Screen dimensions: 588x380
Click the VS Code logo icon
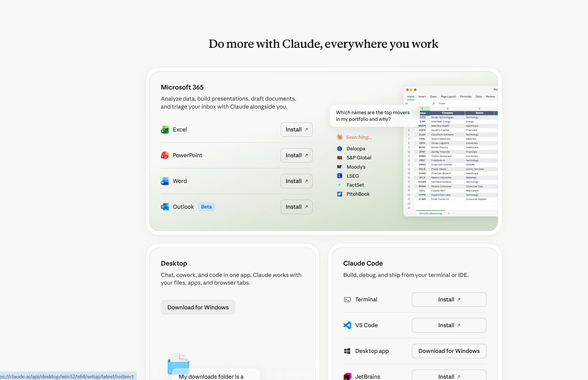(347, 325)
